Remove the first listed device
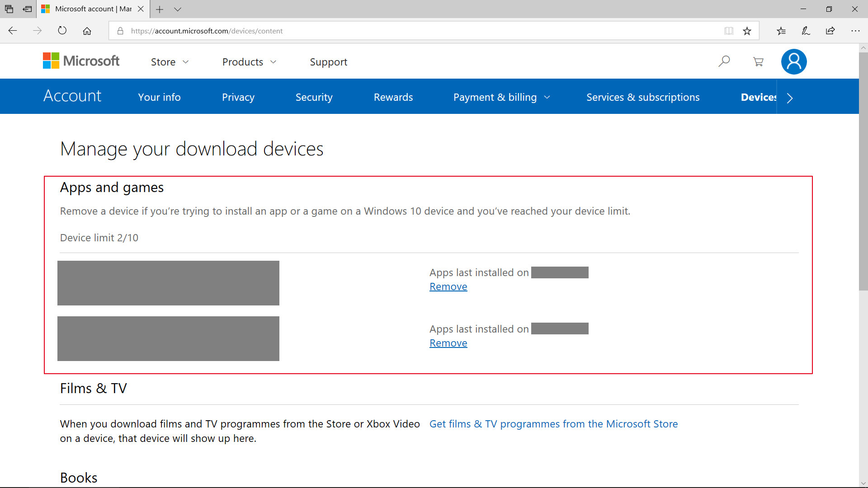The width and height of the screenshot is (868, 488). pos(448,286)
